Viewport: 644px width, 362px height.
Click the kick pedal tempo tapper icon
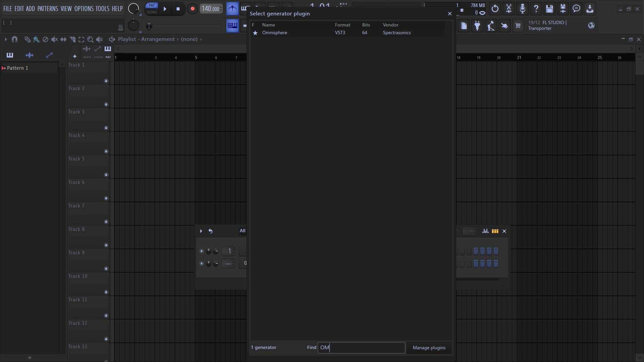491,26
